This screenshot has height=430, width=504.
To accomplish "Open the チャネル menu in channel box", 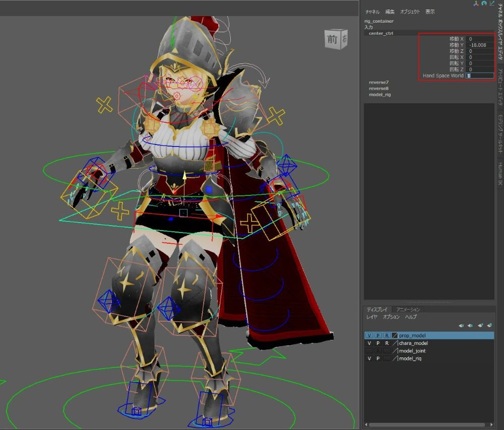I will pos(372,12).
